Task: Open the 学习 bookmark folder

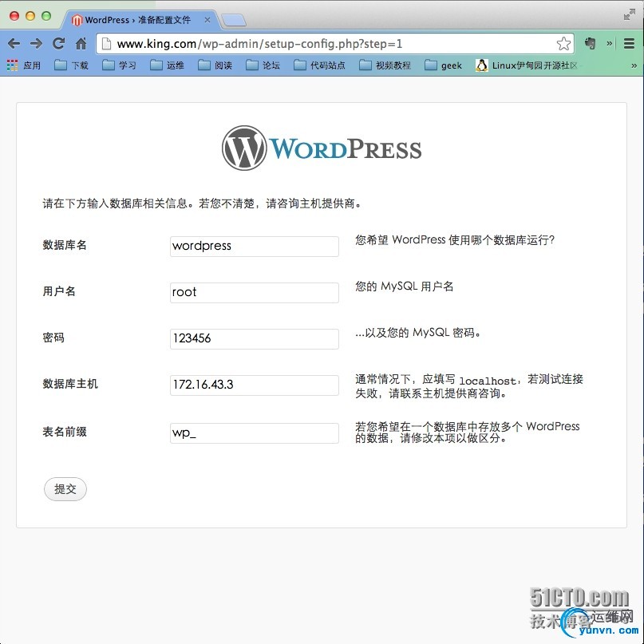Action: pos(119,65)
